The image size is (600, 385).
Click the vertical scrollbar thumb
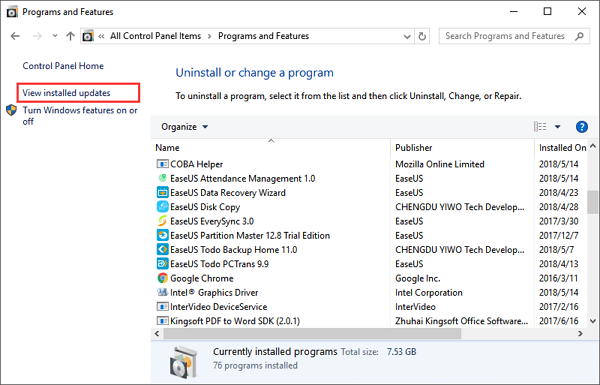pos(593,202)
